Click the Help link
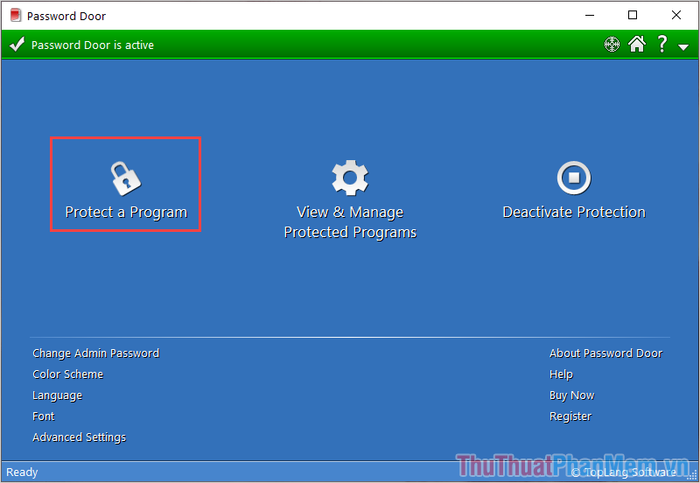 pyautogui.click(x=561, y=375)
